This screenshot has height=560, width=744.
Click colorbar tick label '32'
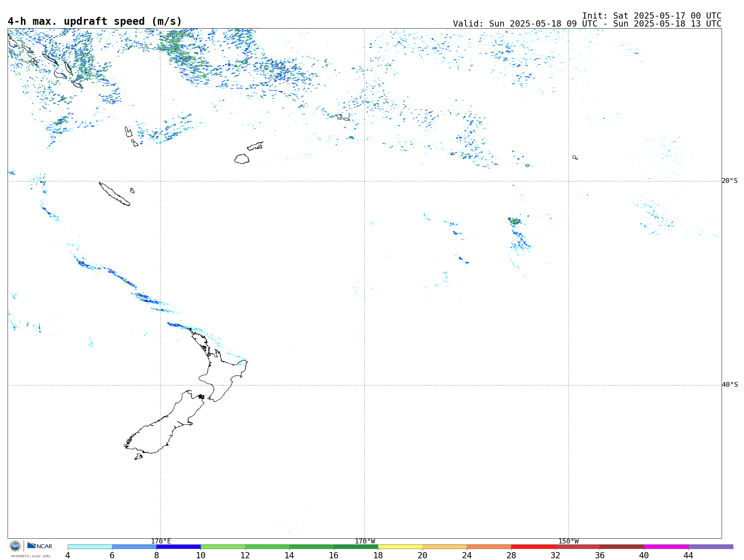pos(556,556)
